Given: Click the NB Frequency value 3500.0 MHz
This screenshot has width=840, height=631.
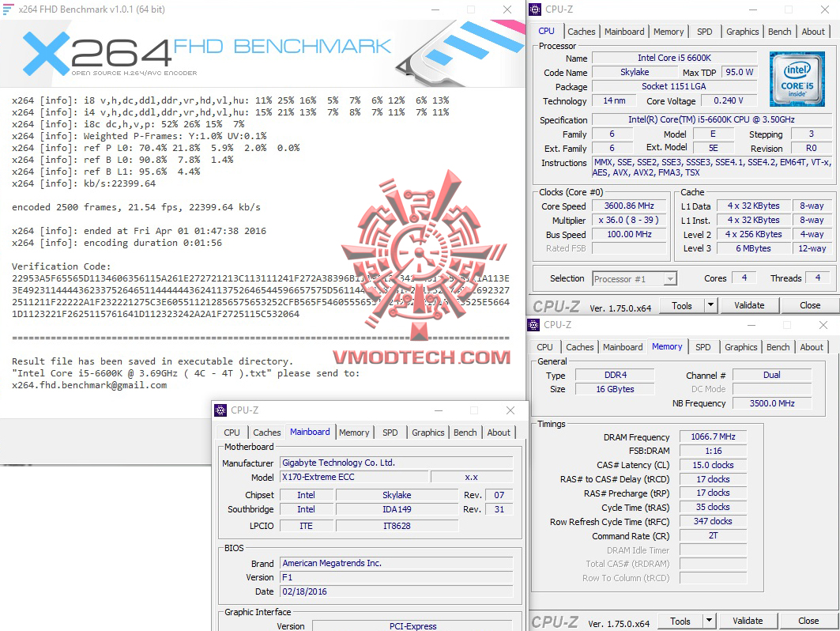Looking at the screenshot, I should click(x=772, y=403).
